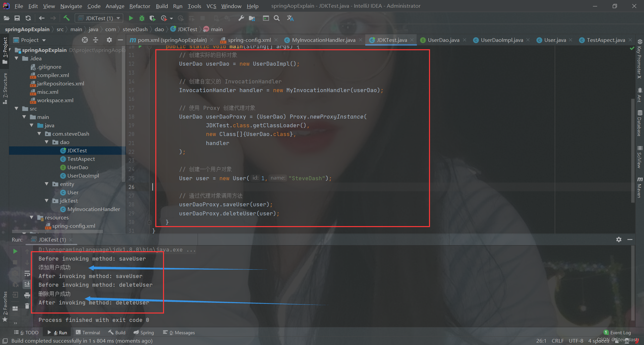The height and width of the screenshot is (345, 644).
Task: Collapse the main folder in tree
Action: (x=24, y=117)
